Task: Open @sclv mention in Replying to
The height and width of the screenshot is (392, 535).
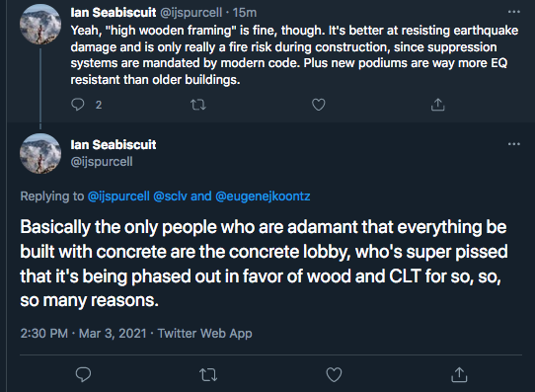Action: 170,196
